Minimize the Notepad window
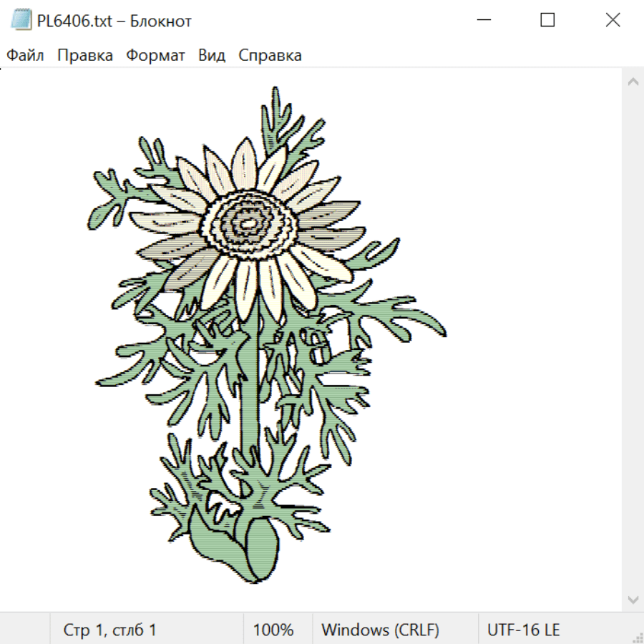The width and height of the screenshot is (644, 644). click(483, 20)
